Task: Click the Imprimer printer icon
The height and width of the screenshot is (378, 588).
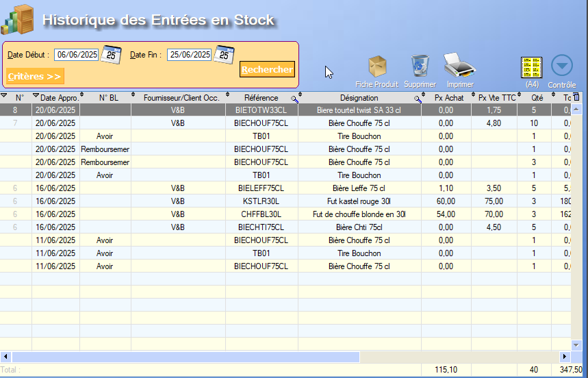Action: click(460, 65)
